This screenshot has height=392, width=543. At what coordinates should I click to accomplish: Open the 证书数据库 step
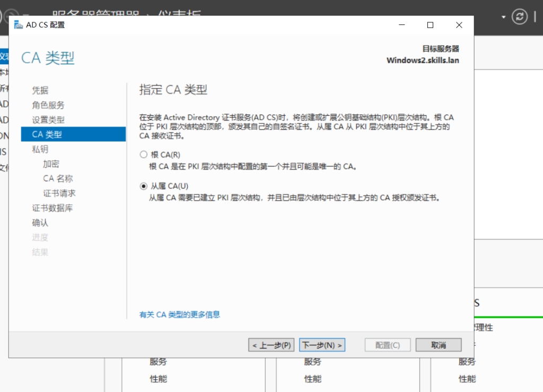[x=52, y=208]
